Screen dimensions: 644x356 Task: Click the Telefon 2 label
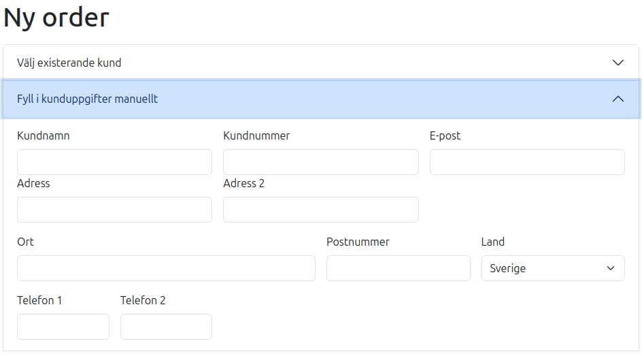143,300
